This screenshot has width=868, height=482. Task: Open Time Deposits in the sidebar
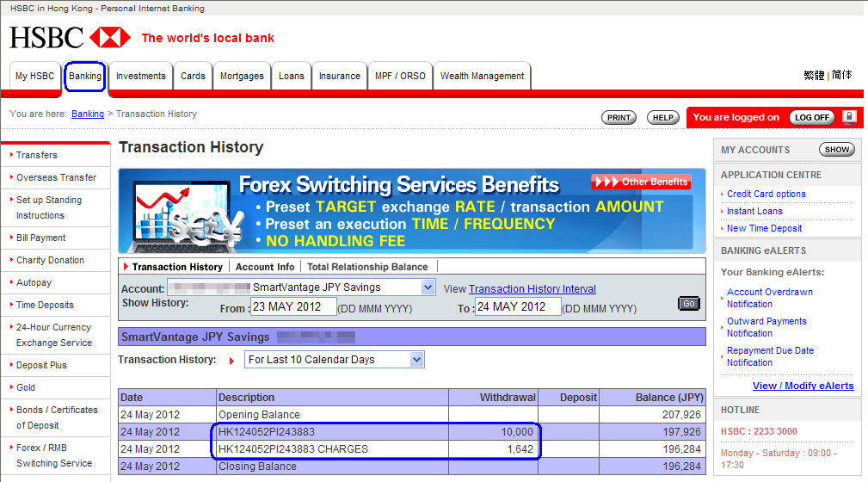click(45, 305)
